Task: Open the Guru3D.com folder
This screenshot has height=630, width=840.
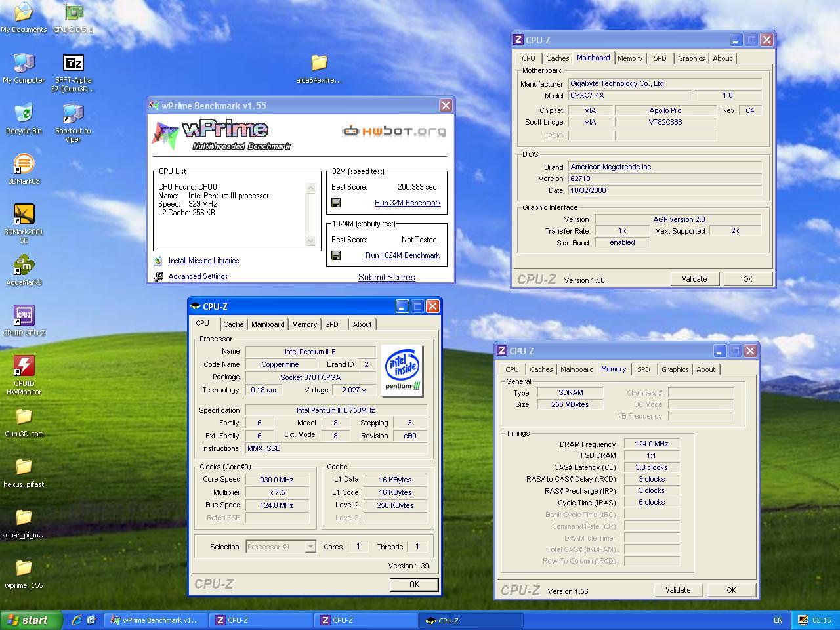Action: (x=24, y=422)
